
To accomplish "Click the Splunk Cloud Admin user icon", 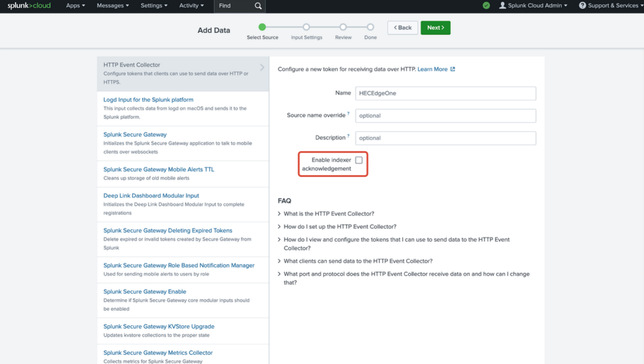I will [x=502, y=6].
